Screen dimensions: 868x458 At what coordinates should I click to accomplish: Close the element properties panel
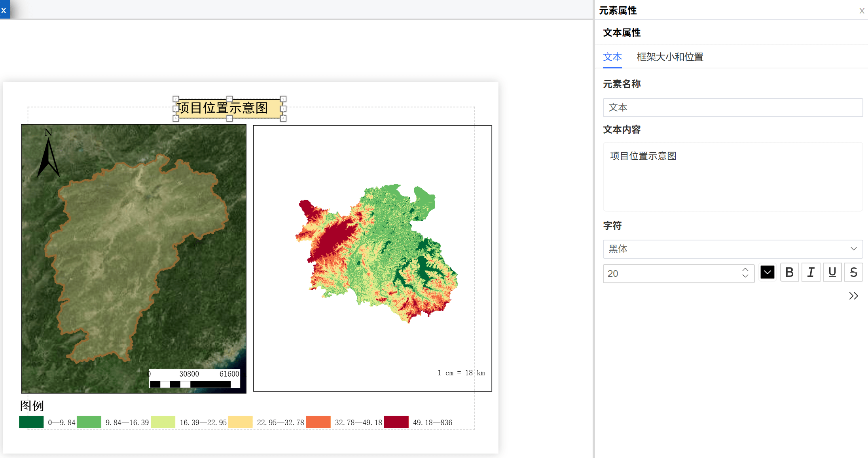point(862,11)
